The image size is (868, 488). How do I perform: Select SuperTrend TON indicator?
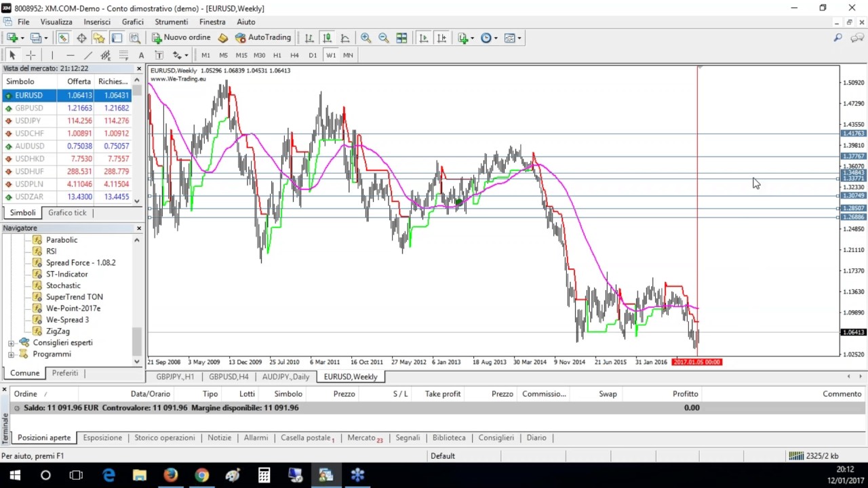(75, 297)
